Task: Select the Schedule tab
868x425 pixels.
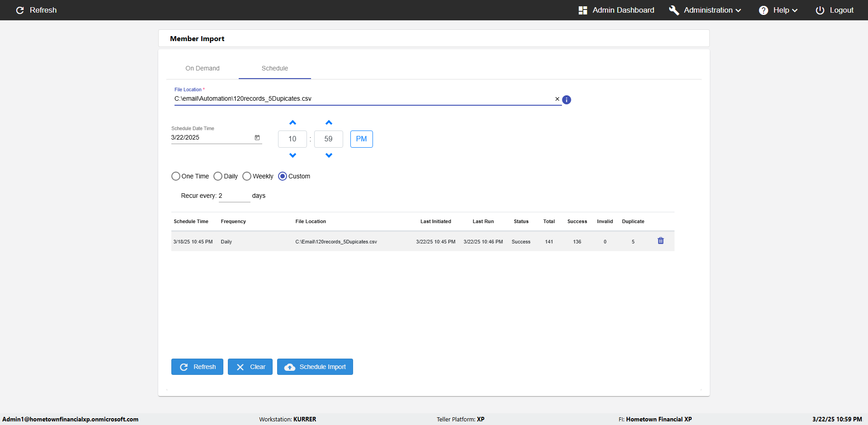Action: pyautogui.click(x=275, y=68)
